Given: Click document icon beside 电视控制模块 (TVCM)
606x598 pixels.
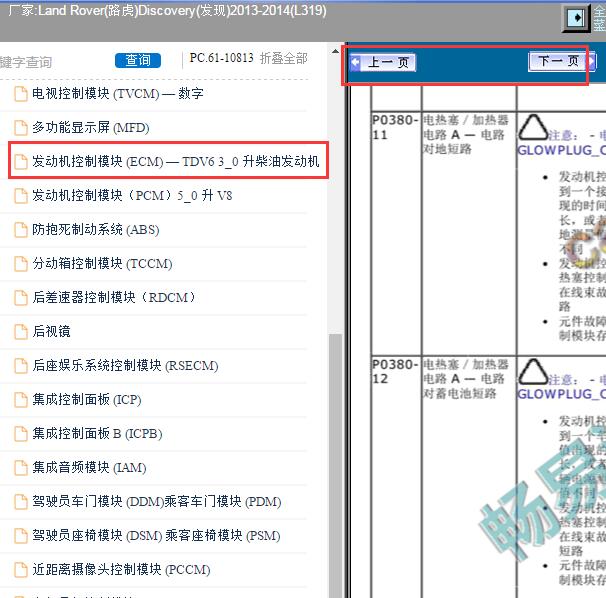Looking at the screenshot, I should tap(20, 94).
